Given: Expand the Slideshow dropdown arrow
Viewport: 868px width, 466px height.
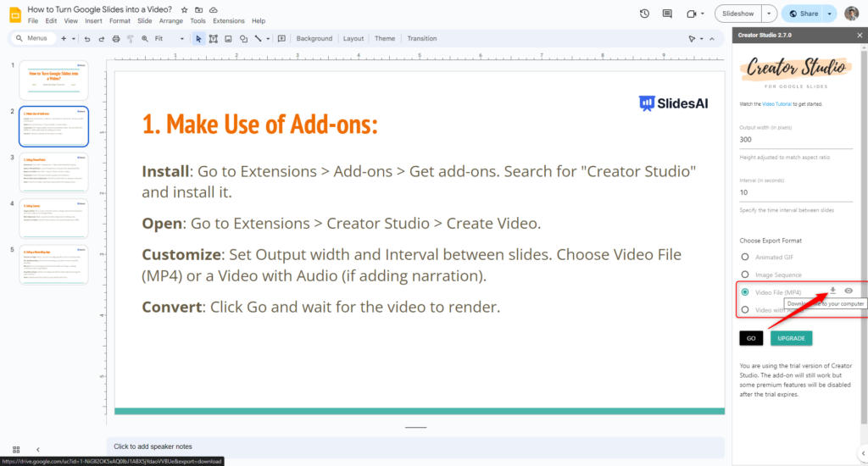Looking at the screenshot, I should coord(768,14).
